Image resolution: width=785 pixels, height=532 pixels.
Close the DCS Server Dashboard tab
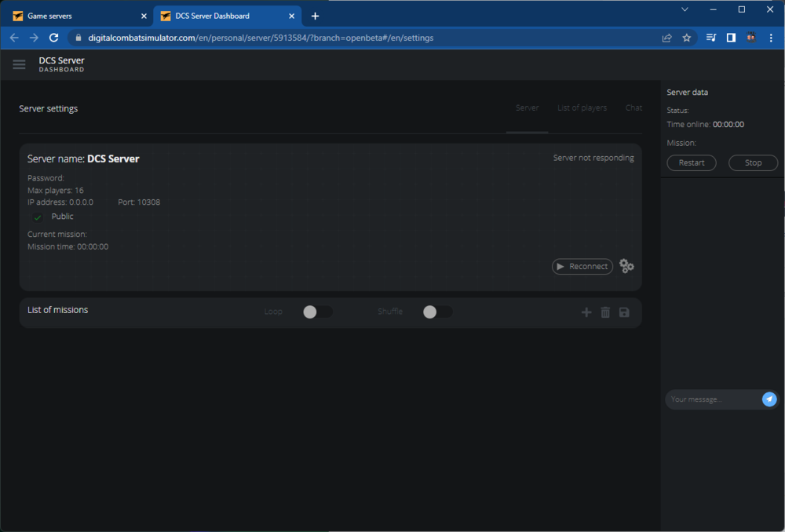[x=291, y=16]
